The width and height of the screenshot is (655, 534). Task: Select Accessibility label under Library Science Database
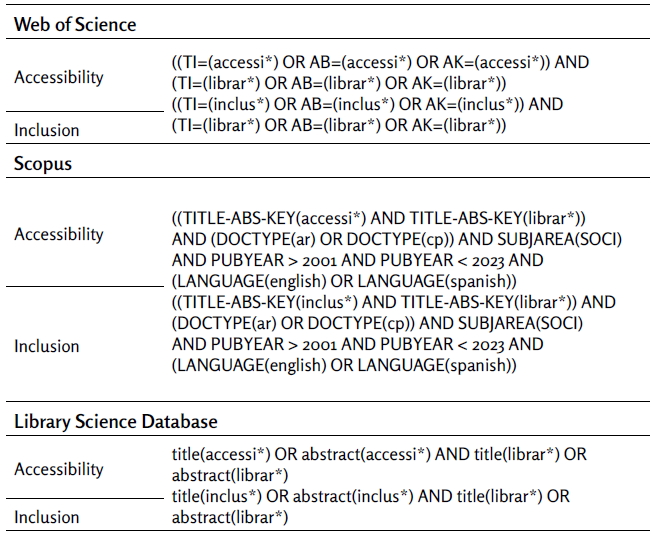point(59,469)
